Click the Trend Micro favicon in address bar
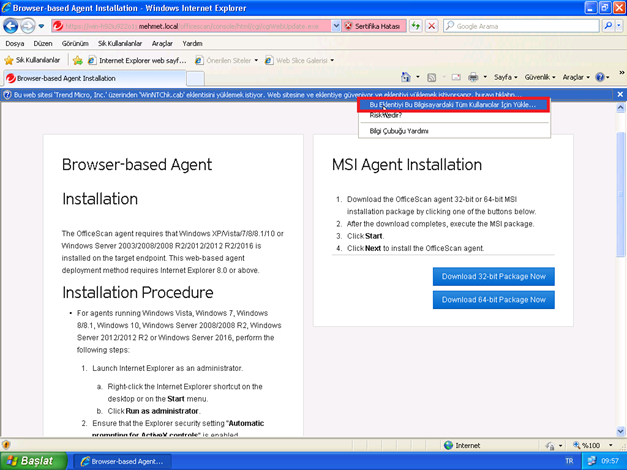This screenshot has width=627, height=470. point(58,26)
